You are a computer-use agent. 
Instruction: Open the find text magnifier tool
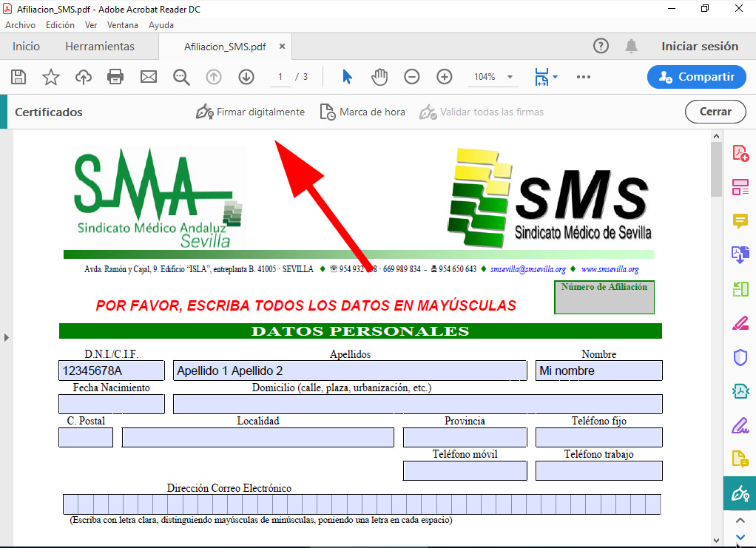pyautogui.click(x=181, y=77)
